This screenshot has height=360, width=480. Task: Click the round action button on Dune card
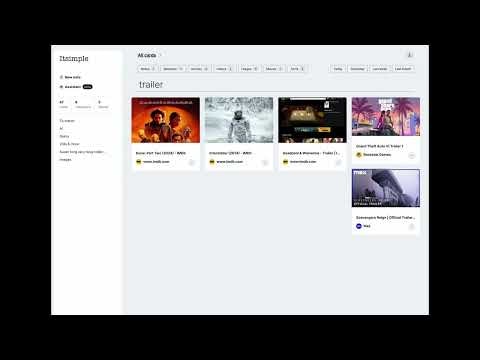coord(191,163)
